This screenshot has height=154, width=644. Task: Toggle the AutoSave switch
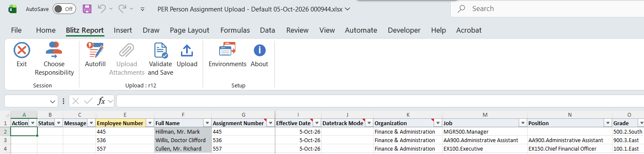[x=64, y=8]
